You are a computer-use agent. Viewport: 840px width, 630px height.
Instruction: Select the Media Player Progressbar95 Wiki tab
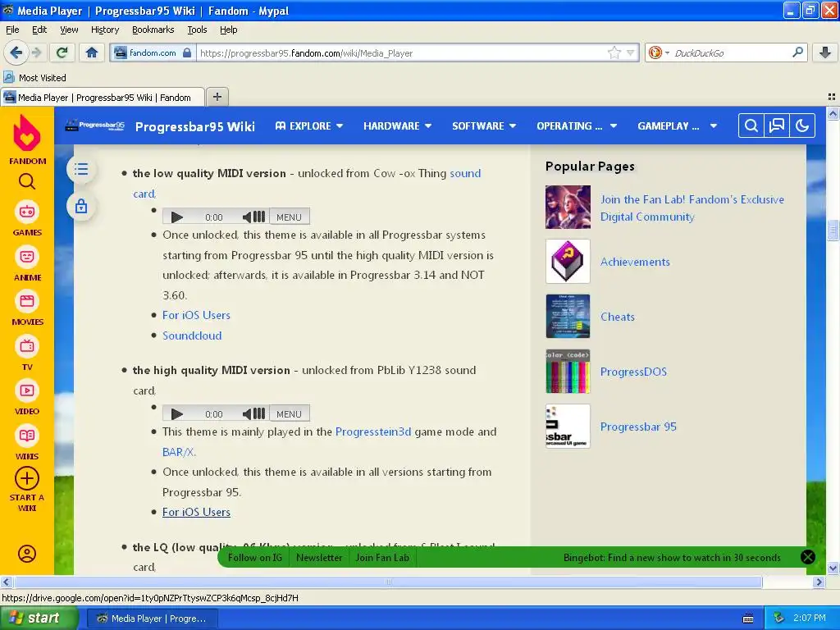pyautogui.click(x=103, y=98)
